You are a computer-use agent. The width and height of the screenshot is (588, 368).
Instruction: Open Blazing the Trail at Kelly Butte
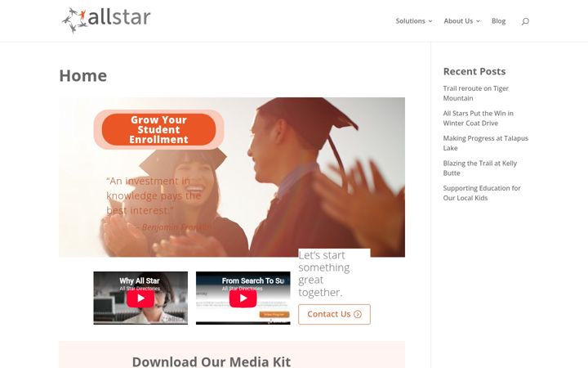(479, 168)
